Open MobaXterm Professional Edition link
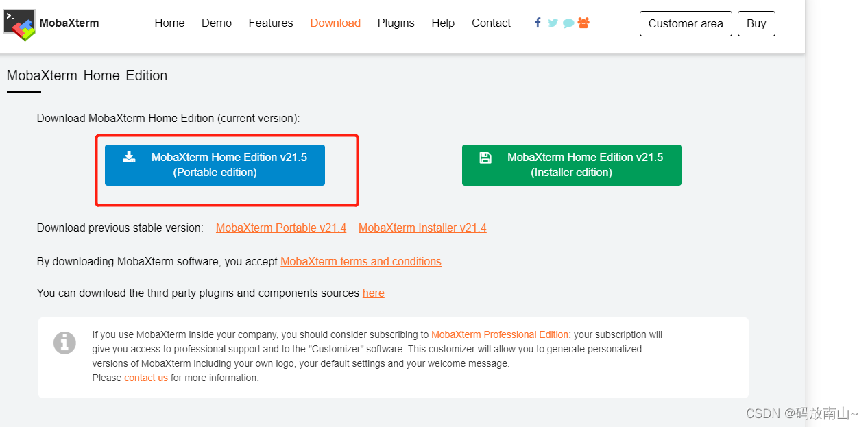 (x=500, y=334)
